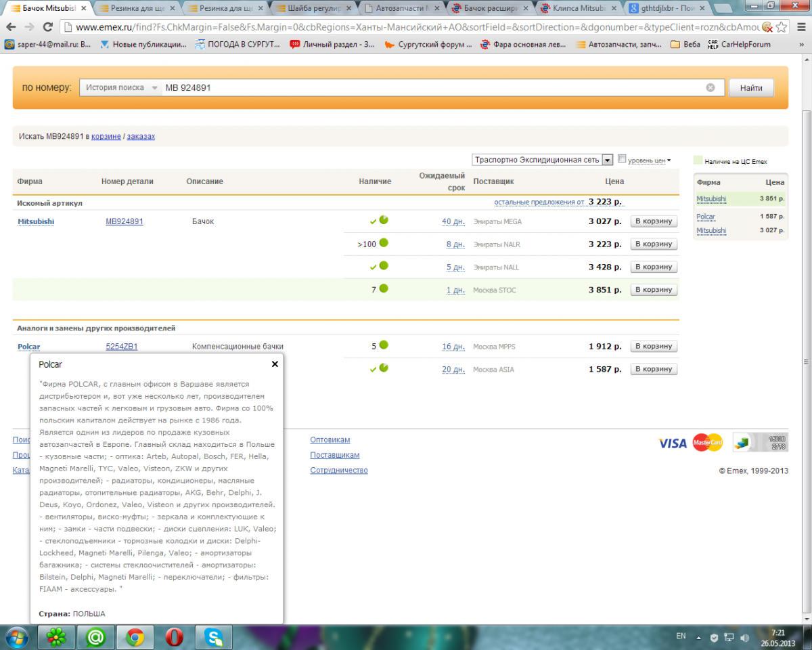Click the rating circle for Москва ASIA

384,368
